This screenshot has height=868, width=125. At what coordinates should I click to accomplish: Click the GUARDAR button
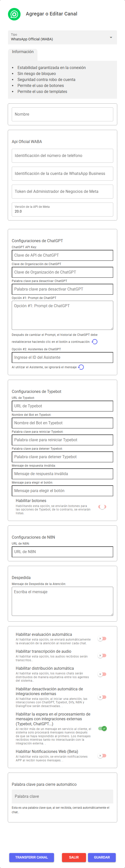pyautogui.click(x=102, y=857)
